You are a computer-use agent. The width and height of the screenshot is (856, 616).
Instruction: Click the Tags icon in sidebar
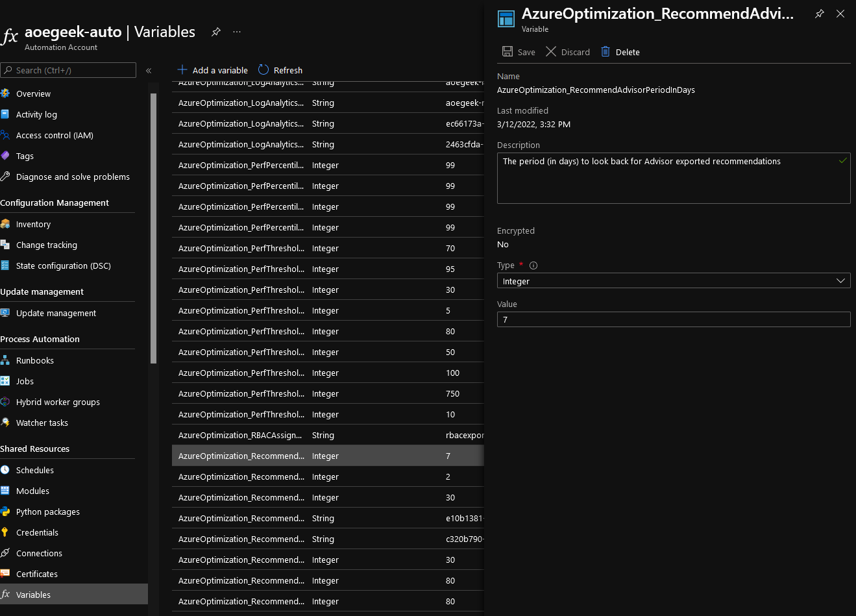(x=5, y=156)
